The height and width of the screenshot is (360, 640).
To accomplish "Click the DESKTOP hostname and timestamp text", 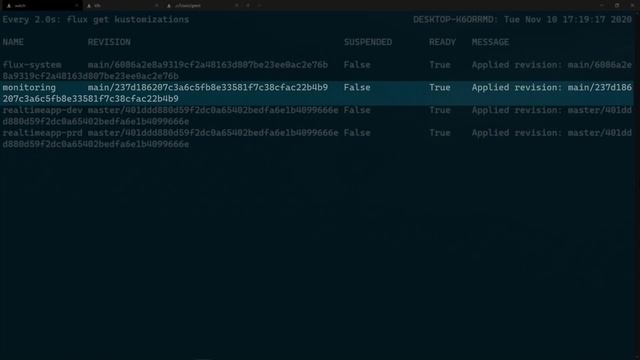I will point(522,20).
